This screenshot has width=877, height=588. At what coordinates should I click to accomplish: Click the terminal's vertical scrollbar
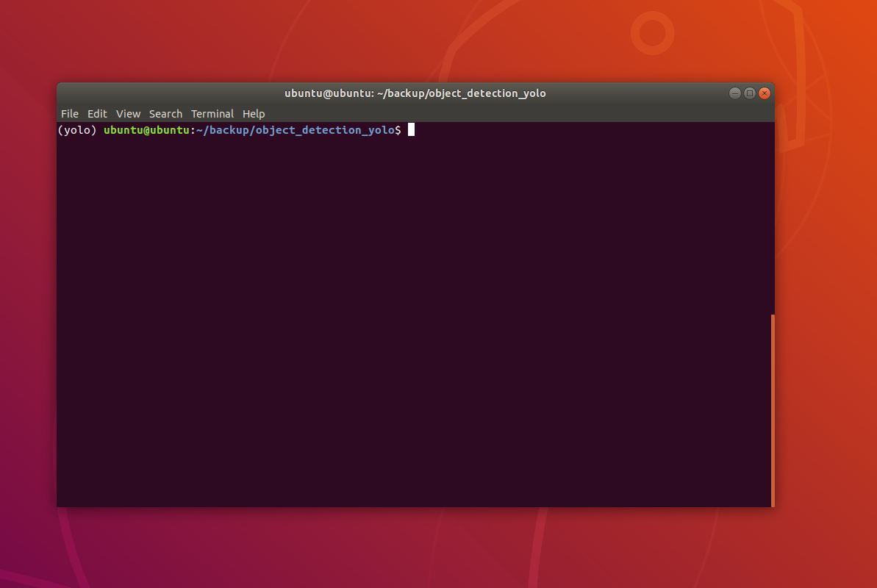(773, 411)
